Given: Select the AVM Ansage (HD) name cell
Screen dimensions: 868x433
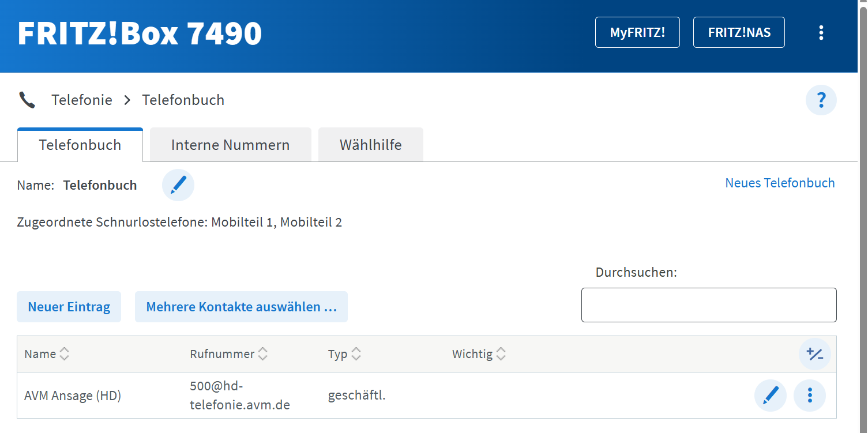Looking at the screenshot, I should 73,396.
